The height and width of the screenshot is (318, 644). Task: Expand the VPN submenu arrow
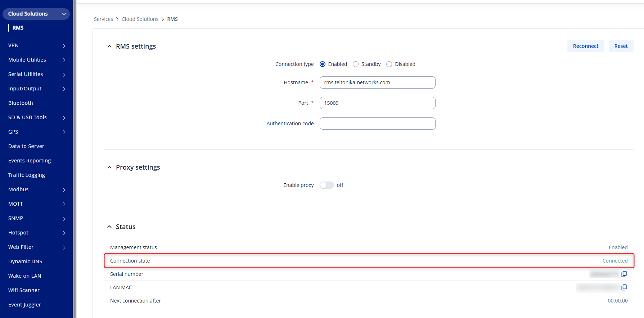64,46
